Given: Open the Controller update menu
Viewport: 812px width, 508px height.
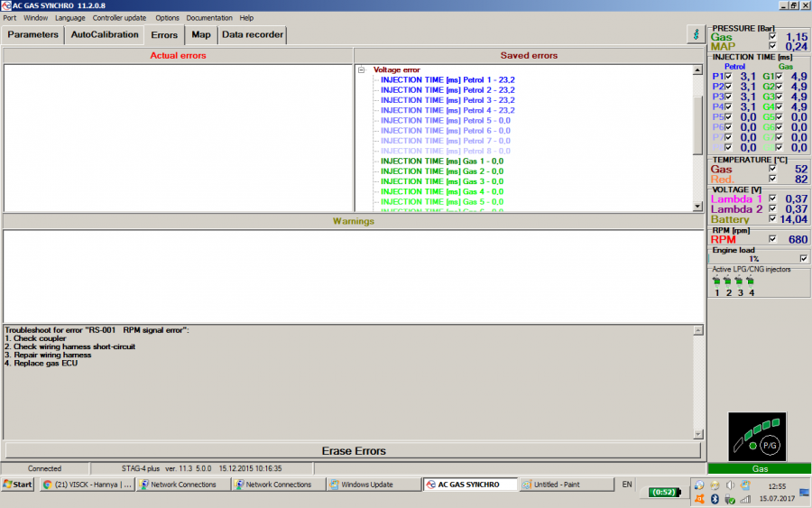Looking at the screenshot, I should coord(120,17).
